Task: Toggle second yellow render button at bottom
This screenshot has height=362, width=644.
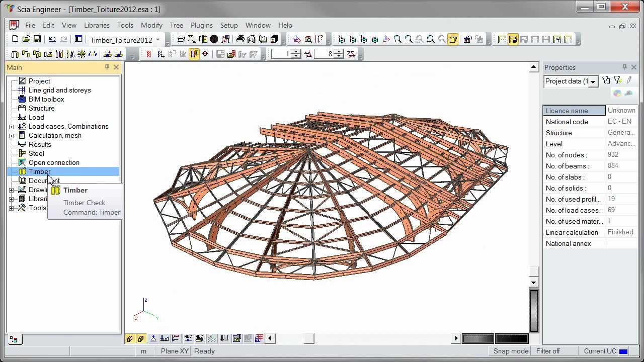Action: 141,338
